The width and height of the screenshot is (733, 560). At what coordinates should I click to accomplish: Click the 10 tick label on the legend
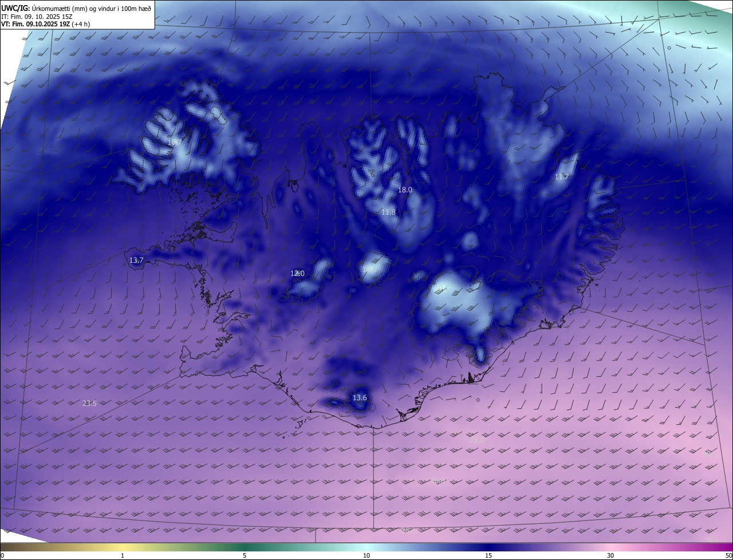366,555
